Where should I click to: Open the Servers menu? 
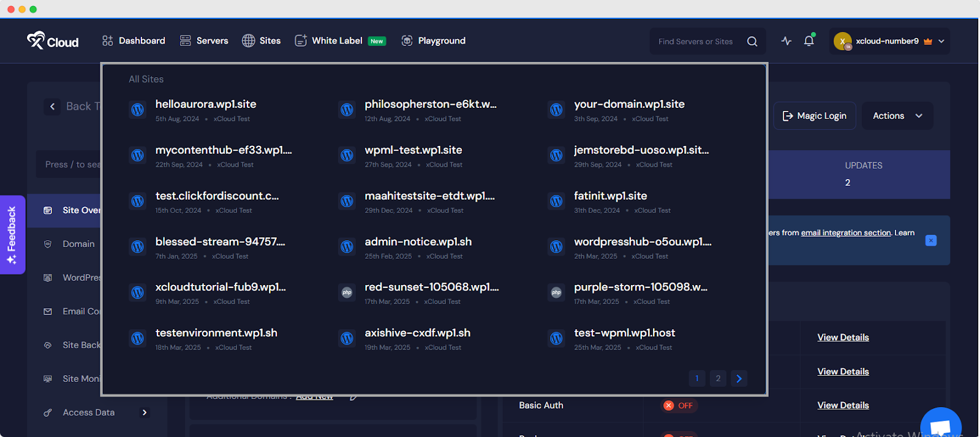tap(204, 41)
